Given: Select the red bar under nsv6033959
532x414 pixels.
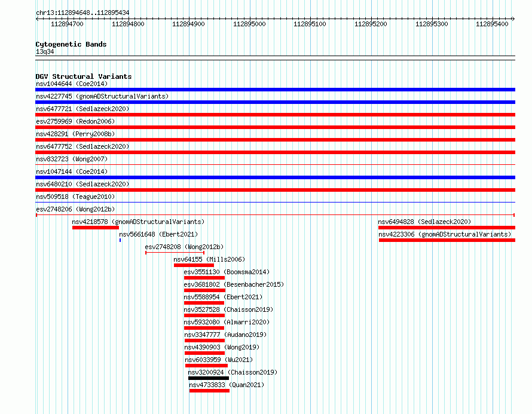Looking at the screenshot, I should 206,366.
